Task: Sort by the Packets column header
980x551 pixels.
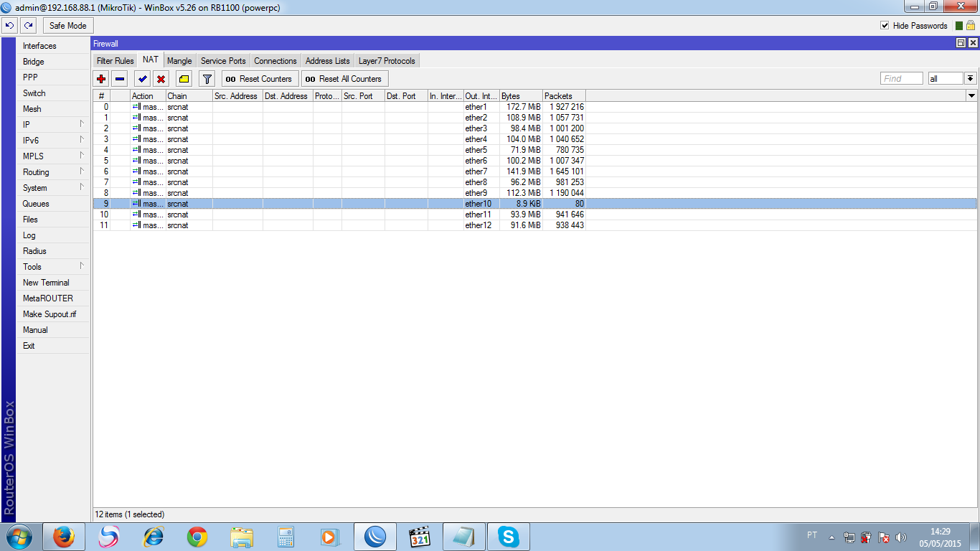Action: tap(564, 96)
